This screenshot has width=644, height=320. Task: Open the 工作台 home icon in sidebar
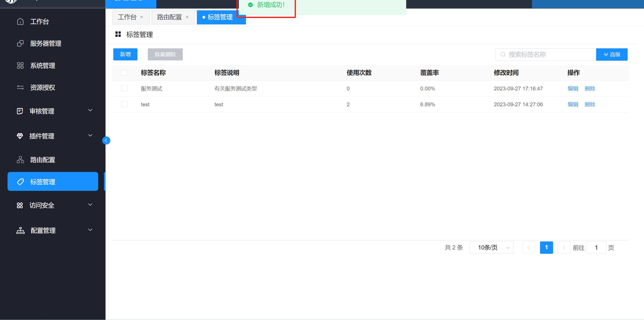(20, 22)
